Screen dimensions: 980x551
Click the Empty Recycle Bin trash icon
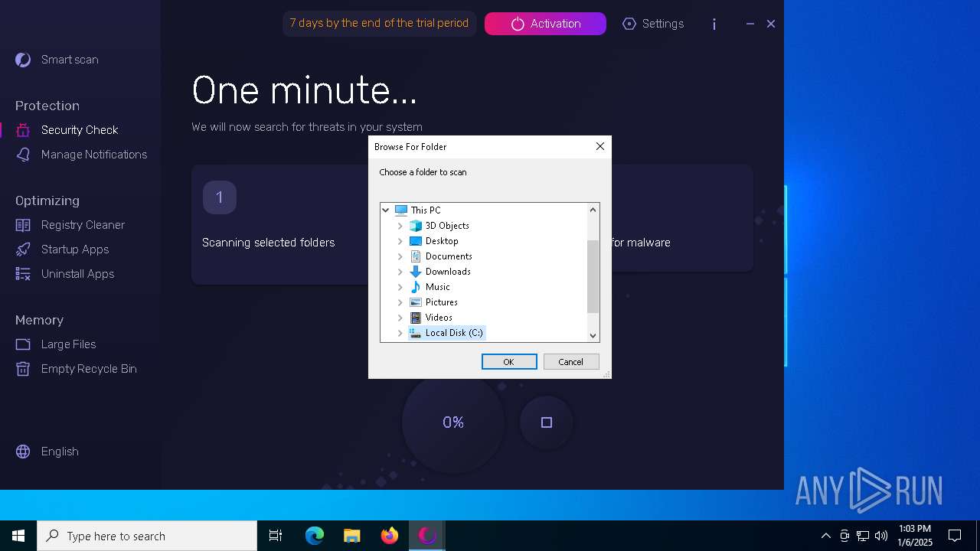coord(23,369)
